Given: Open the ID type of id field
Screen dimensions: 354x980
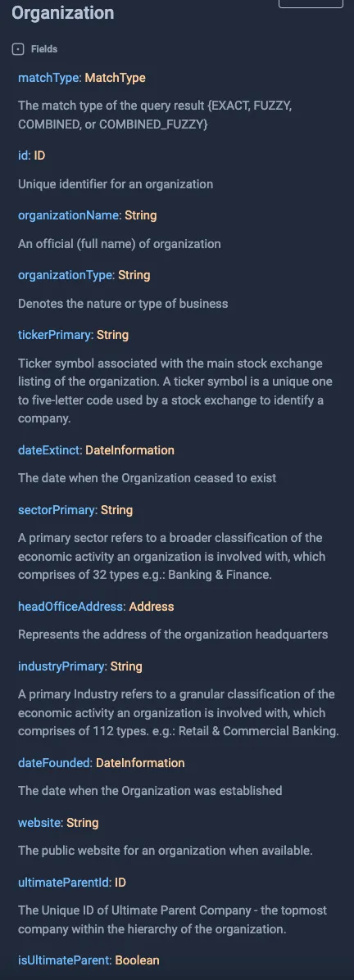Looking at the screenshot, I should click(39, 156).
